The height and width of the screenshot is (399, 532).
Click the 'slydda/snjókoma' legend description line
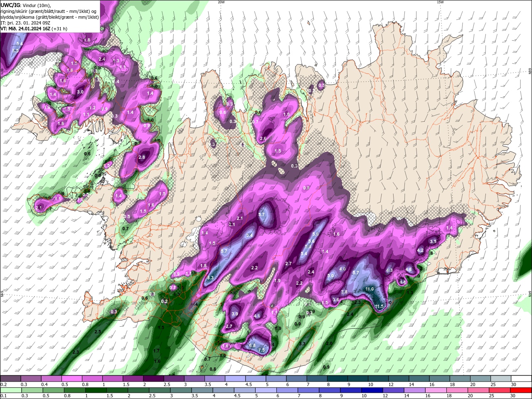pos(49,17)
